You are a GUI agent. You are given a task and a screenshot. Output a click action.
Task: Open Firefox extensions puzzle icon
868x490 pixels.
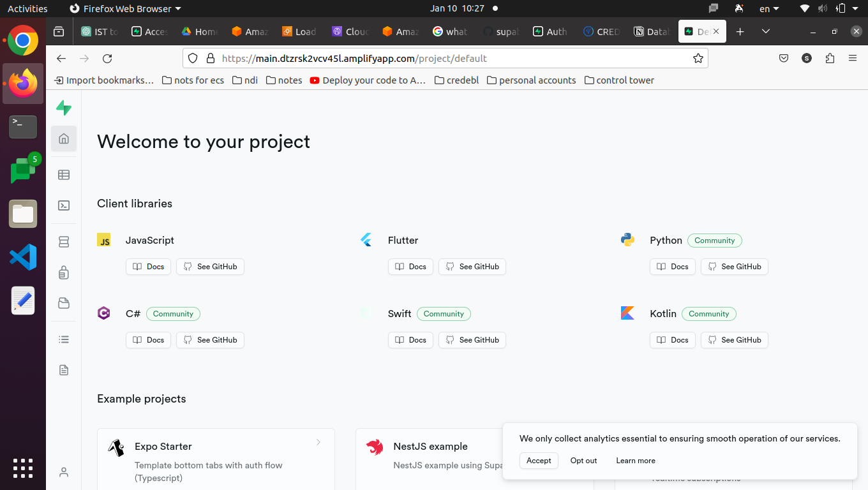(x=830, y=58)
